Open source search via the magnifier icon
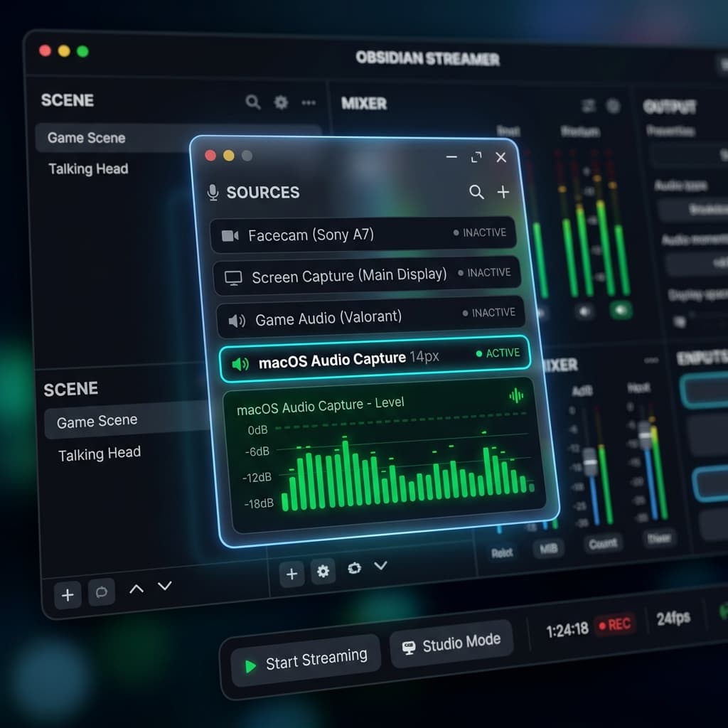Screen dimensions: 728x728 476,192
